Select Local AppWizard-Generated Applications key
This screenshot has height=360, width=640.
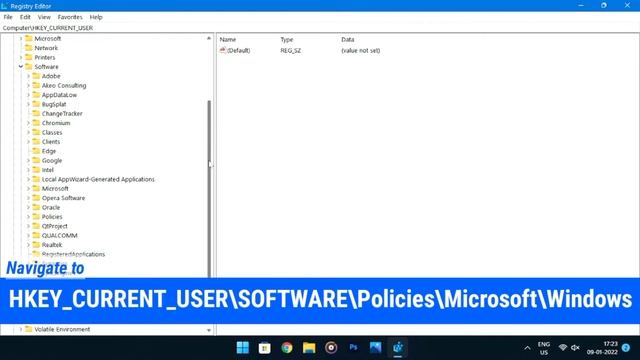98,179
